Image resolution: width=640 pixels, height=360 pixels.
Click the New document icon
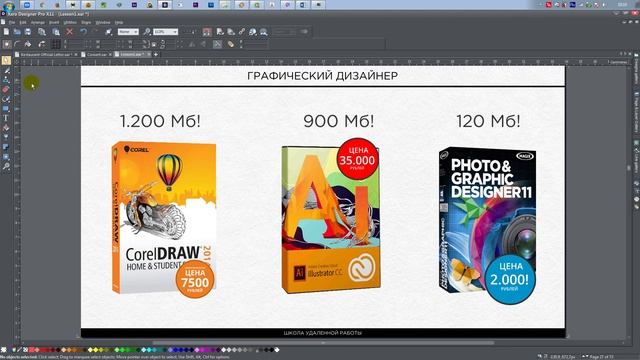pos(6,31)
